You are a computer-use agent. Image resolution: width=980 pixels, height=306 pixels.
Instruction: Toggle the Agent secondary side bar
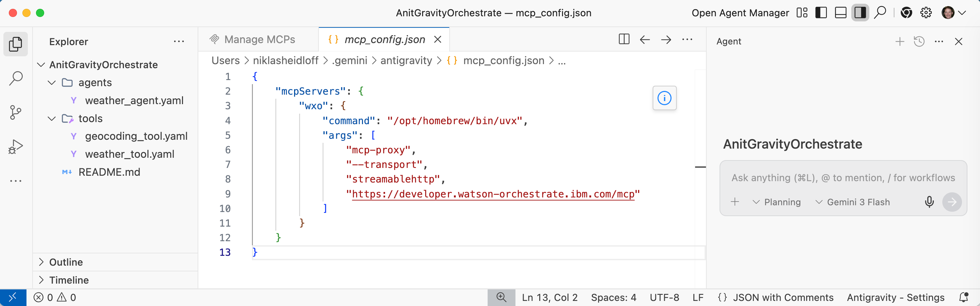(x=860, y=13)
